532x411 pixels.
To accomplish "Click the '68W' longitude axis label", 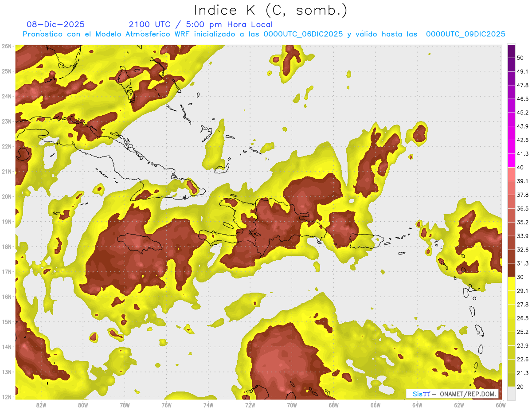I will pyautogui.click(x=333, y=405).
